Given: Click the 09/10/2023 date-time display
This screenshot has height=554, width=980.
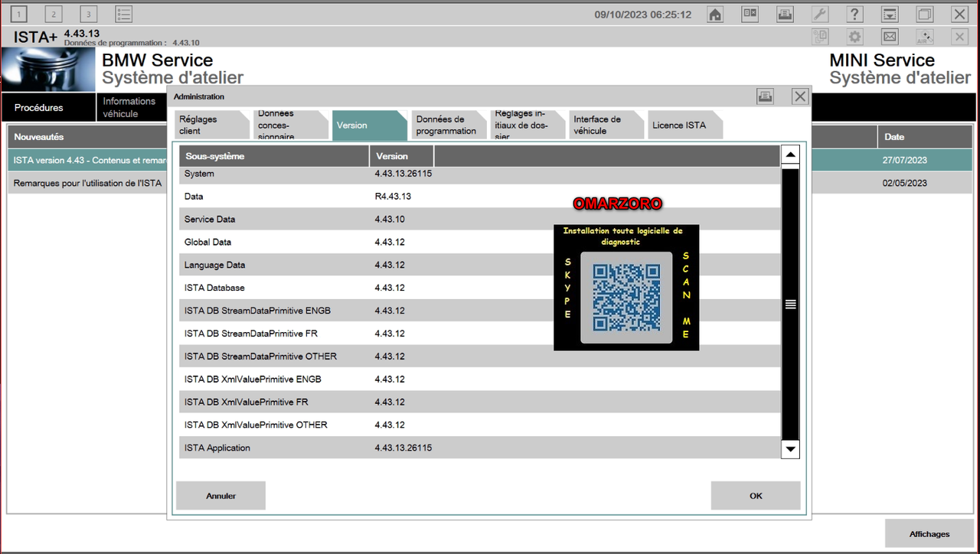Looking at the screenshot, I should [642, 15].
